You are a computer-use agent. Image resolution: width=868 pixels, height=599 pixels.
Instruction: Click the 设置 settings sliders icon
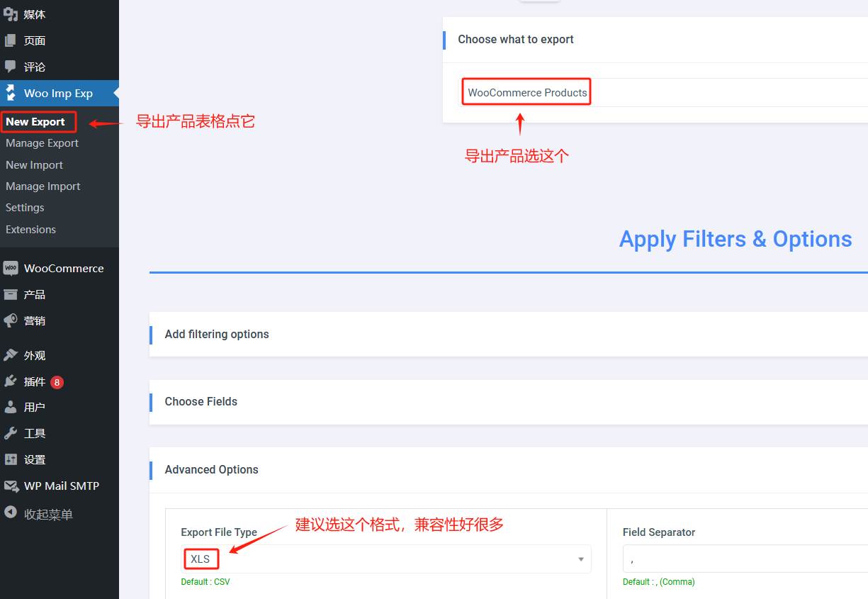tap(11, 459)
